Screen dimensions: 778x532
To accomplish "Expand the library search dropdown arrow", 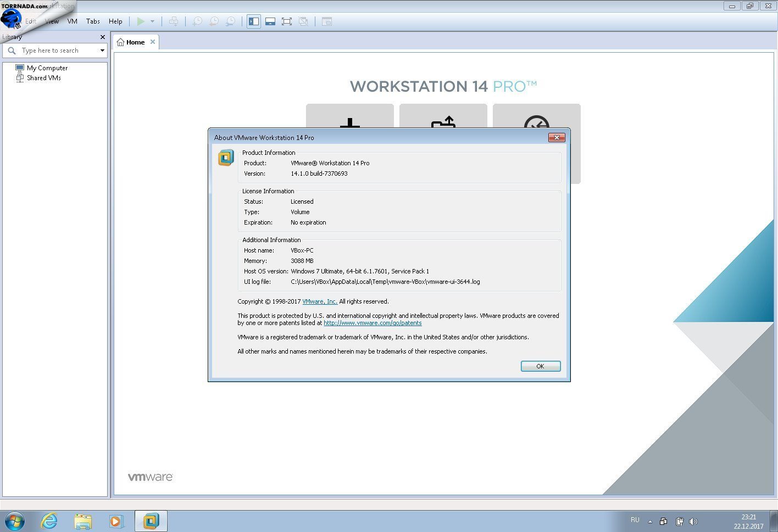I will point(102,51).
